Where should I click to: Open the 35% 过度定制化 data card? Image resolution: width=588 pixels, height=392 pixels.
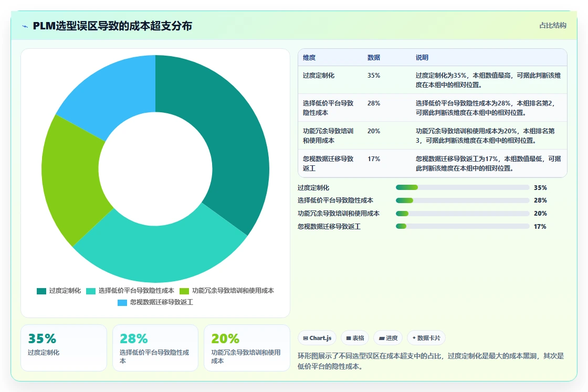pos(64,348)
